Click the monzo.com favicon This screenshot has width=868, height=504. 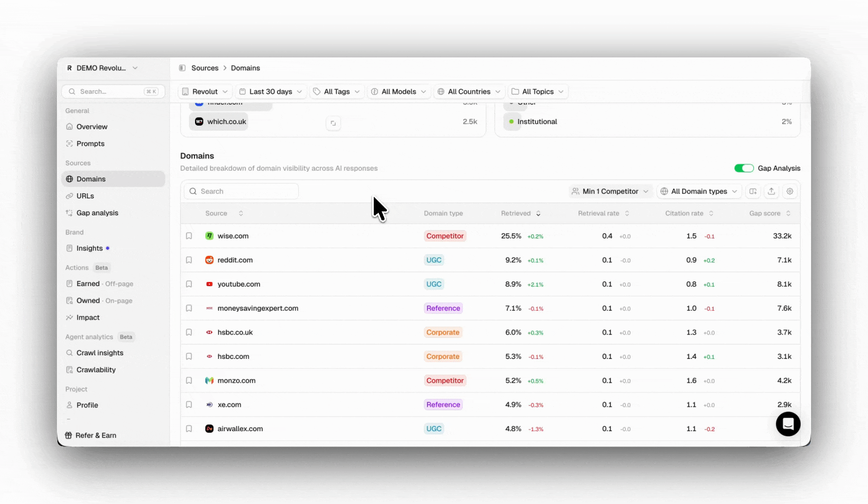point(210,381)
